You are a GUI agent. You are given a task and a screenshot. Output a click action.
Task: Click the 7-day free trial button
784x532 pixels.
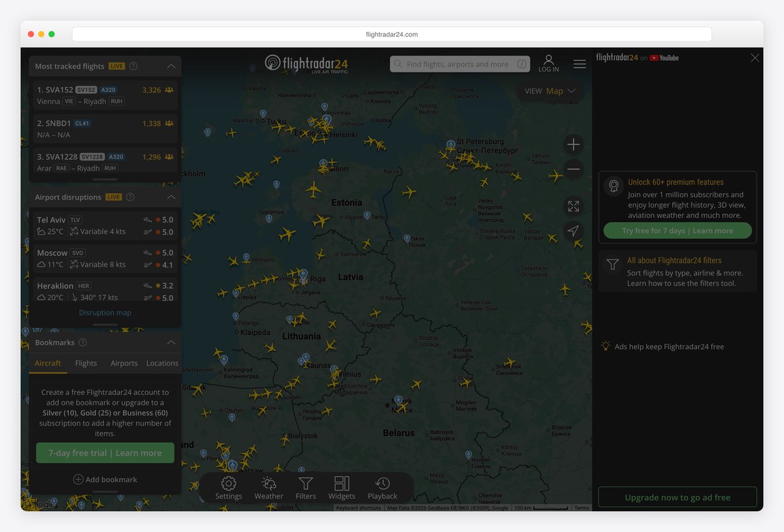(x=105, y=453)
